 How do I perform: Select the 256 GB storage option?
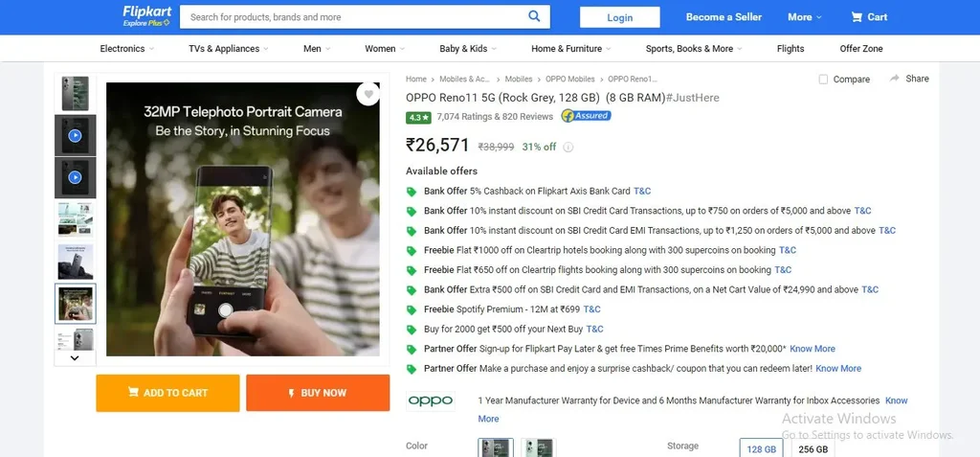(813, 448)
